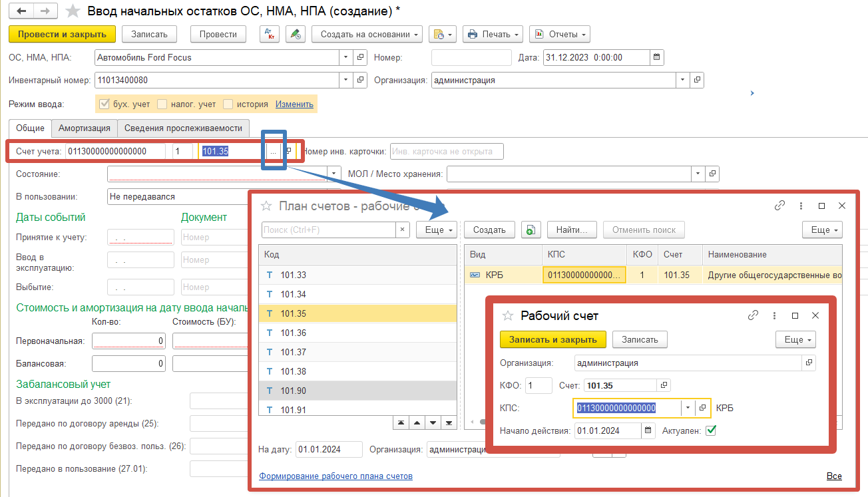
Task: Enable the налог. учет checkbox
Action: (x=162, y=104)
